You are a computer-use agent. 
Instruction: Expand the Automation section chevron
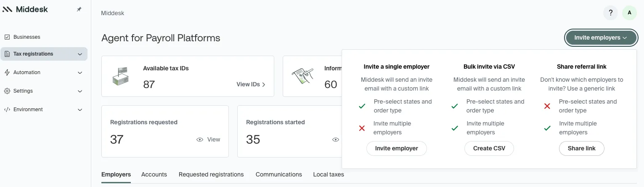coord(80,72)
